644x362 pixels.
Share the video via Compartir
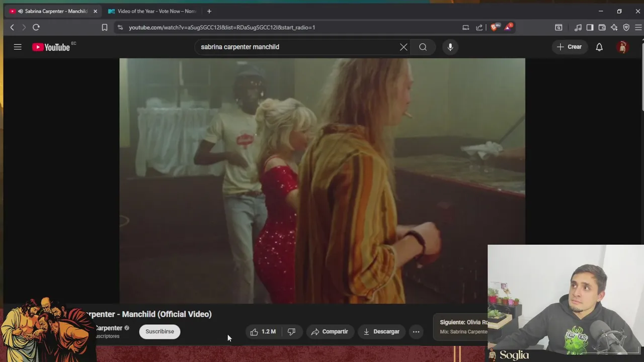(x=330, y=331)
